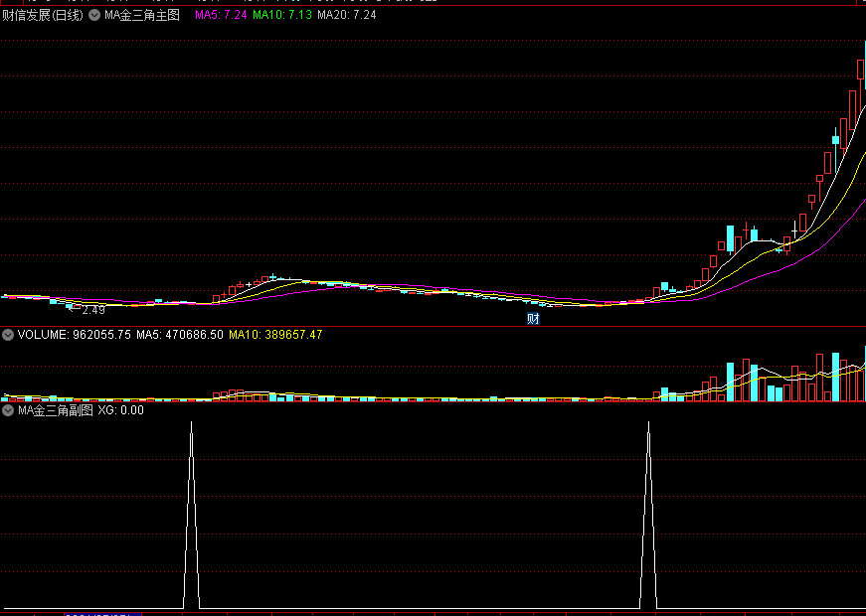Open the MA金三角副图 panel dropdown arrow
This screenshot has width=866, height=616.
[x=8, y=410]
